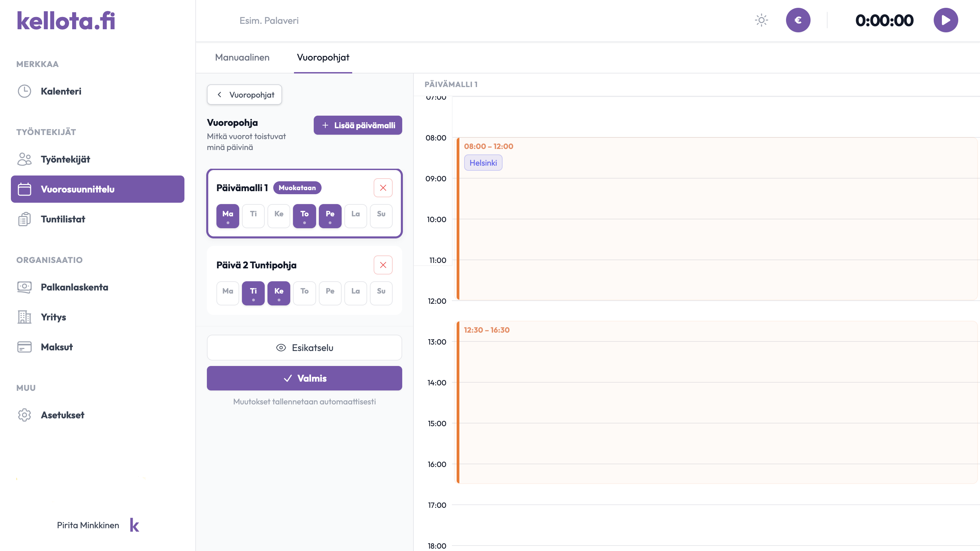Toggle To in Päivämalli 1
The width and height of the screenshot is (980, 551).
pos(304,216)
